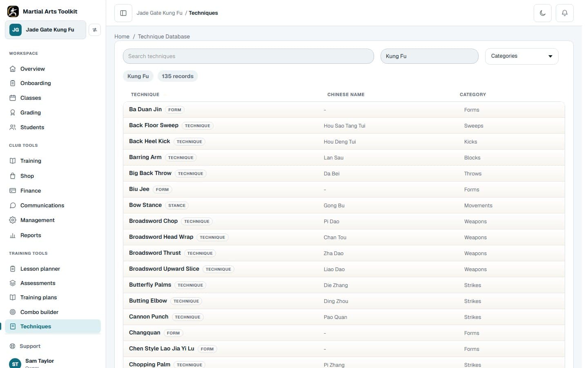Click the 135 records badge

click(x=178, y=76)
